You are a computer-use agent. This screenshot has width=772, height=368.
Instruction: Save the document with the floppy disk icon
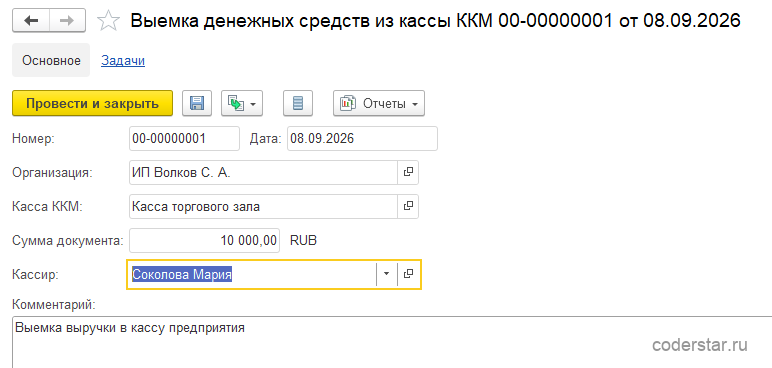tap(197, 103)
